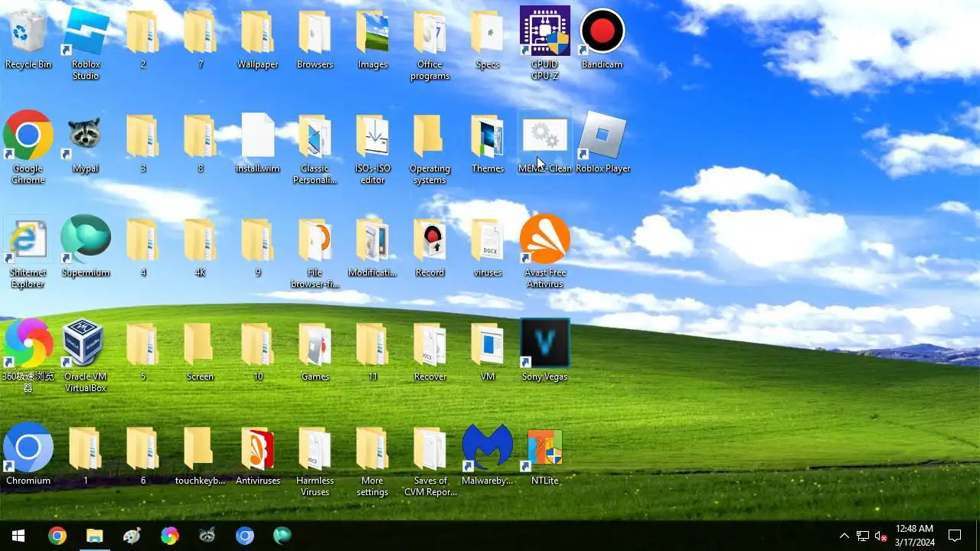The image size is (980, 551).
Task: Select the Roblox Player shortcut
Action: (603, 143)
